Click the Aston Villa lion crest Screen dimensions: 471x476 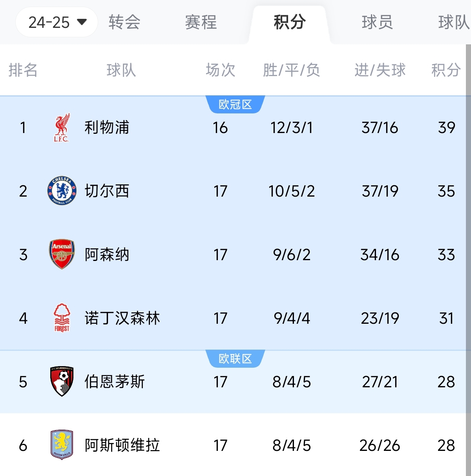(62, 445)
